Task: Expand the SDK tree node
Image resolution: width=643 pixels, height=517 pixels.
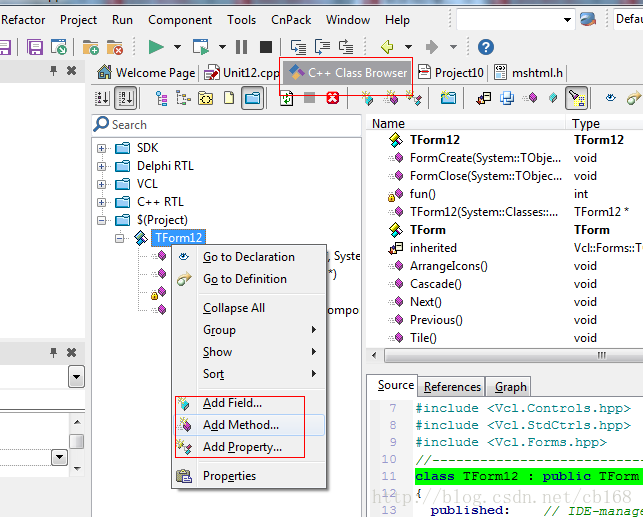Action: pyautogui.click(x=101, y=148)
